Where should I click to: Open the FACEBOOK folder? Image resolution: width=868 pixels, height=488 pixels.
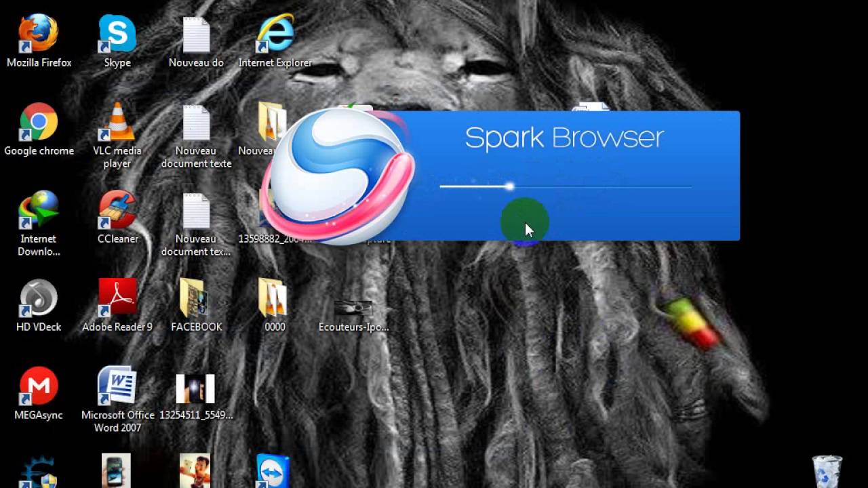click(196, 298)
